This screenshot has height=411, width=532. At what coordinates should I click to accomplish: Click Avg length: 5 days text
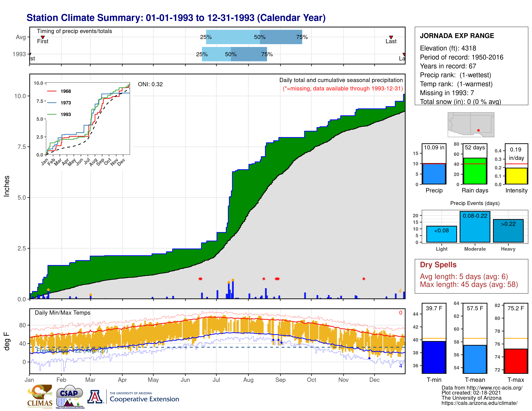464,277
